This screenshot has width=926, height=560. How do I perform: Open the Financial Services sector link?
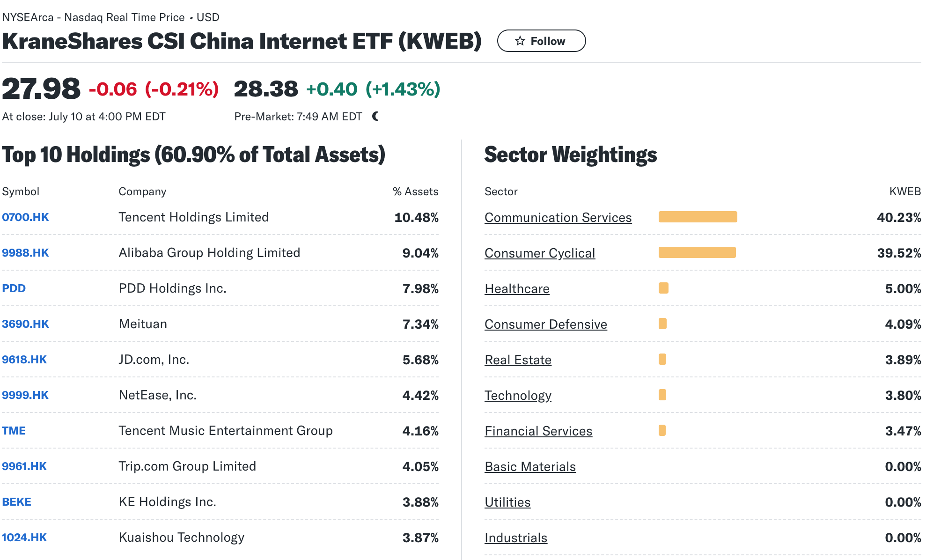[x=538, y=431]
